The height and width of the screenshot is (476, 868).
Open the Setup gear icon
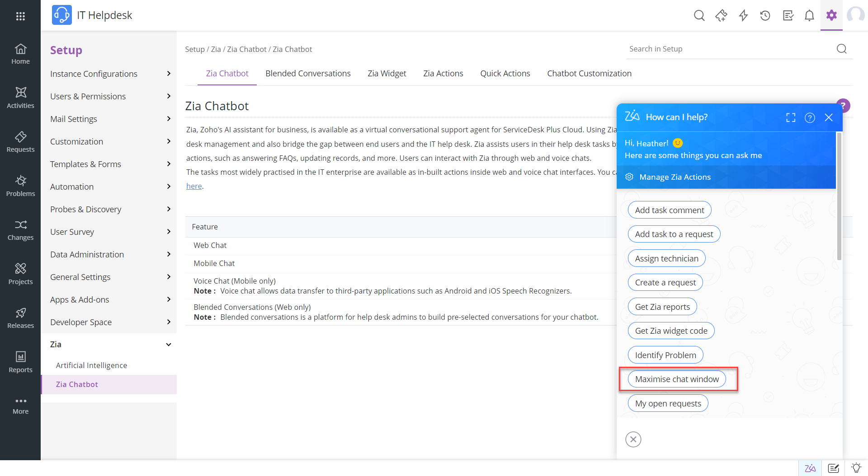coord(831,15)
